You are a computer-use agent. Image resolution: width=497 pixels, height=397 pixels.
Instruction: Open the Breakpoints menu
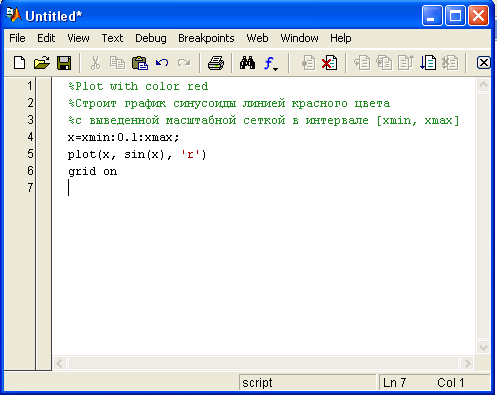pyautogui.click(x=206, y=38)
